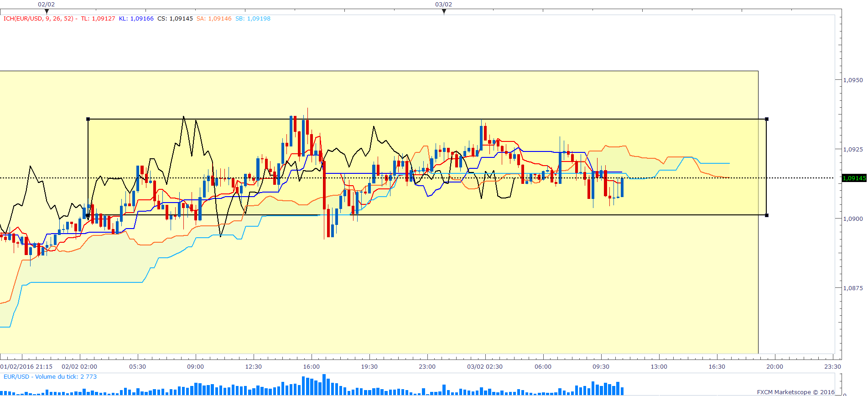Click the 03/02 02:30 time axis label
The image size is (868, 396).
click(x=485, y=367)
